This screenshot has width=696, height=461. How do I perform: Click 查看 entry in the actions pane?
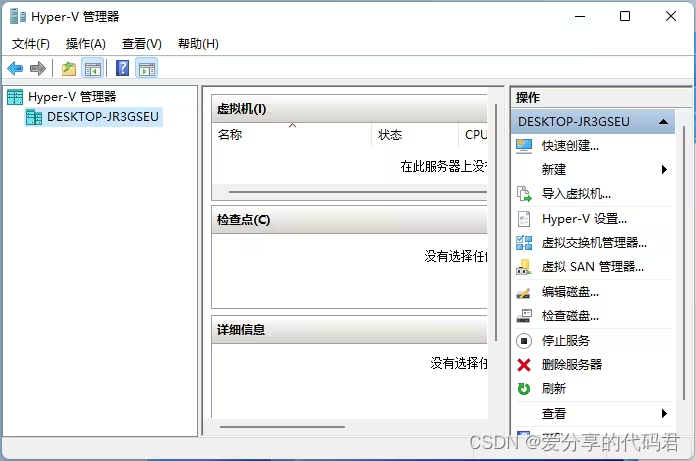click(554, 414)
